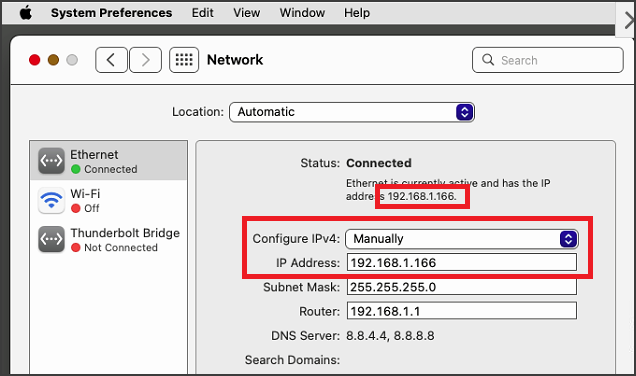This screenshot has height=376, width=636.
Task: Click the right chevron at the menu bar edge
Action: click(628, 20)
